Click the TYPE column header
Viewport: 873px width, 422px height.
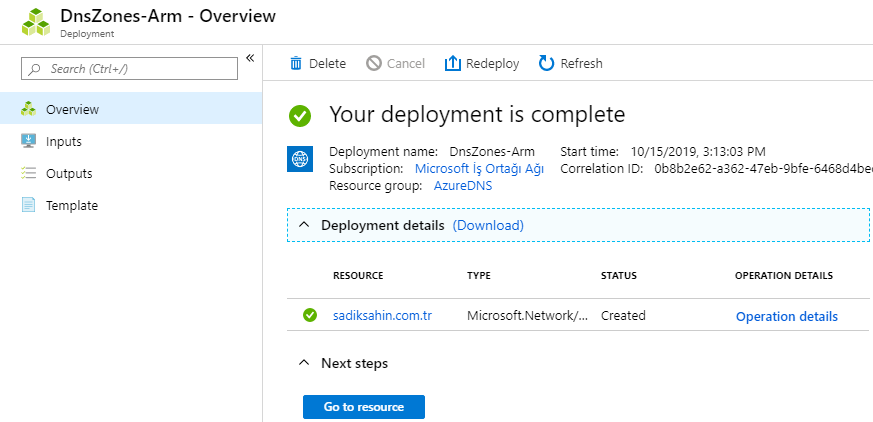click(x=479, y=276)
